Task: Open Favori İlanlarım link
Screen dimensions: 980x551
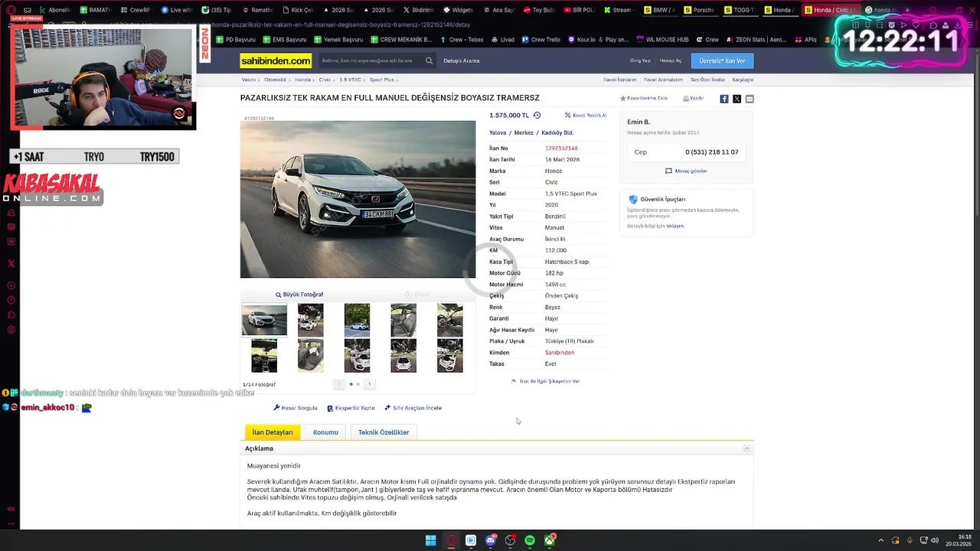Action: (620, 80)
